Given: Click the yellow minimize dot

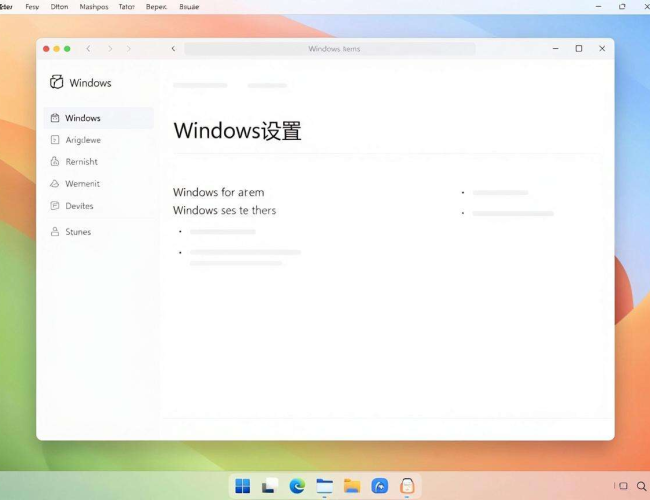Looking at the screenshot, I should [x=56, y=49].
